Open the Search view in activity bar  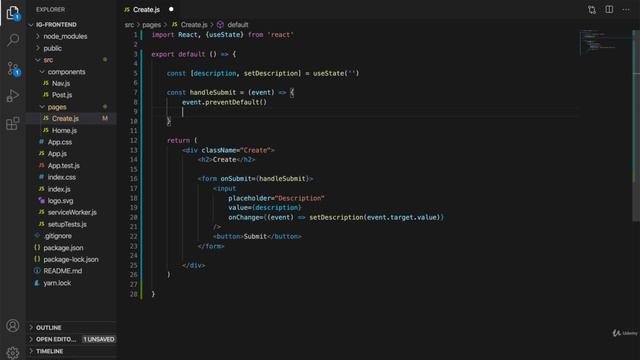click(13, 40)
